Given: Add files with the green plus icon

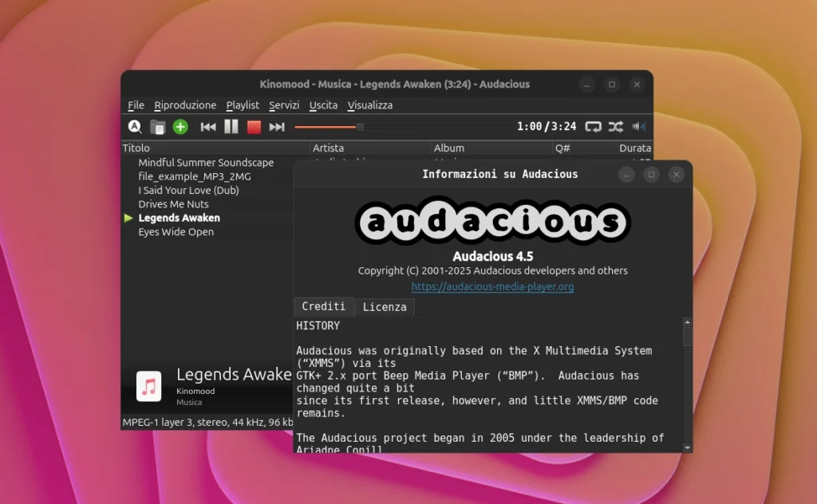Looking at the screenshot, I should (180, 126).
